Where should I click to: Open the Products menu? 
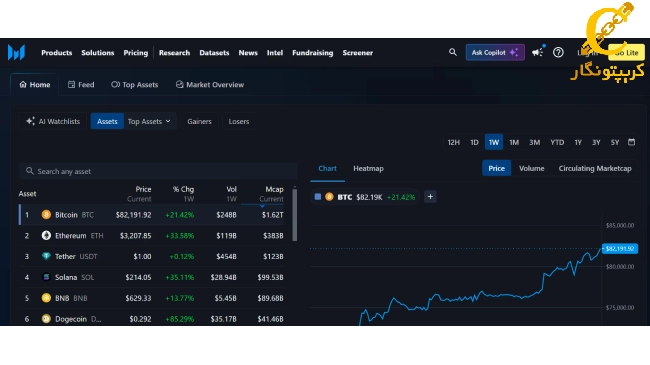[x=56, y=53]
